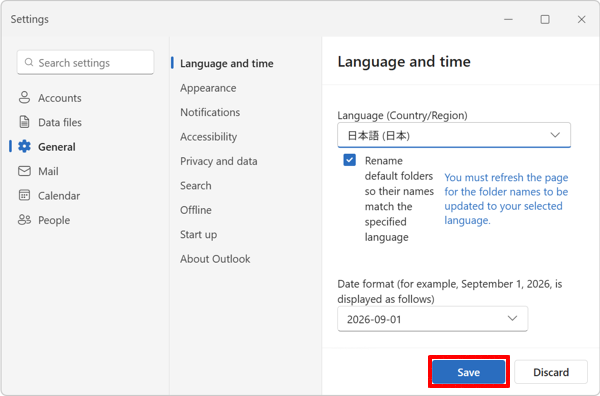
Task: Expand the Language (Country/Region) dropdown
Action: pyautogui.click(x=454, y=135)
